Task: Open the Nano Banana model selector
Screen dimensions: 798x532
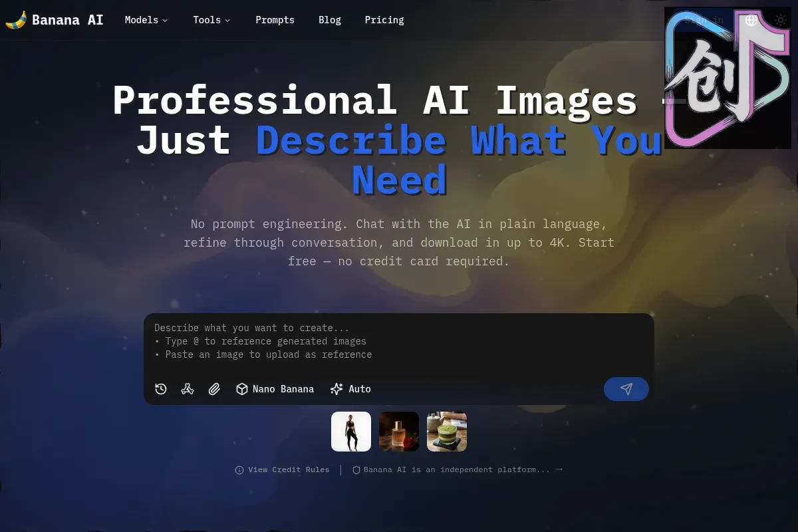Action: pyautogui.click(x=275, y=389)
